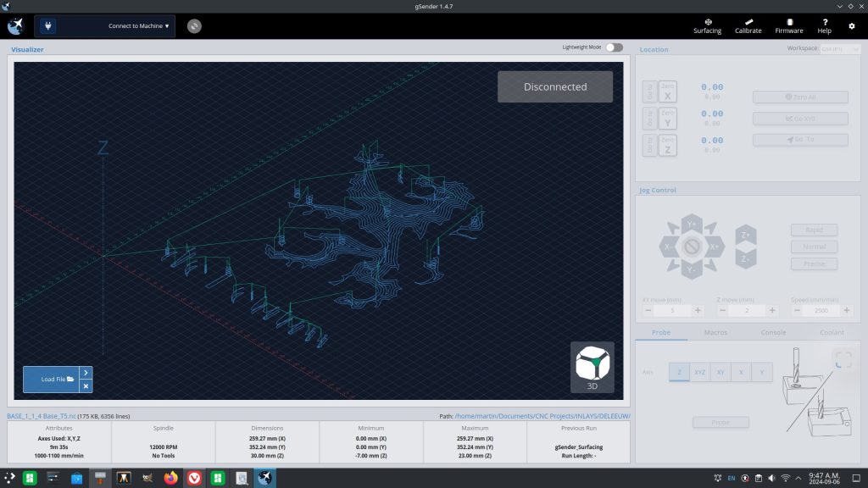868x488 pixels.
Task: Open the Help page
Action: [824, 25]
